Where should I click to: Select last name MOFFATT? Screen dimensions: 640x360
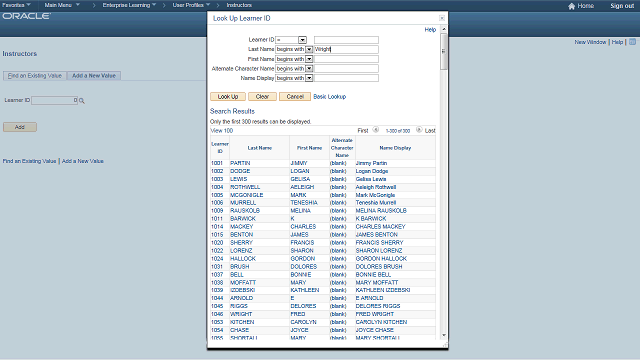point(243,282)
